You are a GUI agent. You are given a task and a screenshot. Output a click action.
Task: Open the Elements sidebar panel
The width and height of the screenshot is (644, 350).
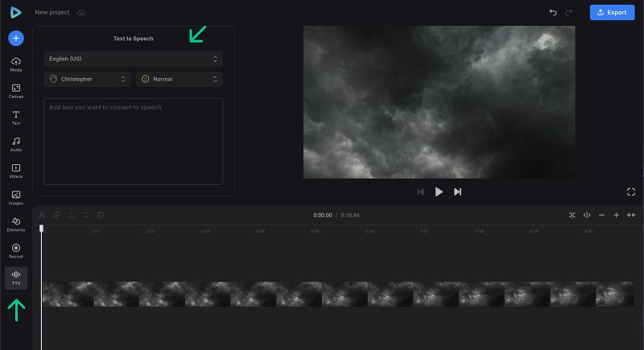point(16,224)
